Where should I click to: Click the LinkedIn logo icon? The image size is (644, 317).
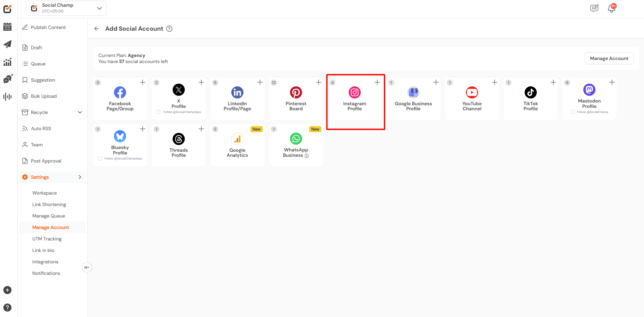(237, 92)
